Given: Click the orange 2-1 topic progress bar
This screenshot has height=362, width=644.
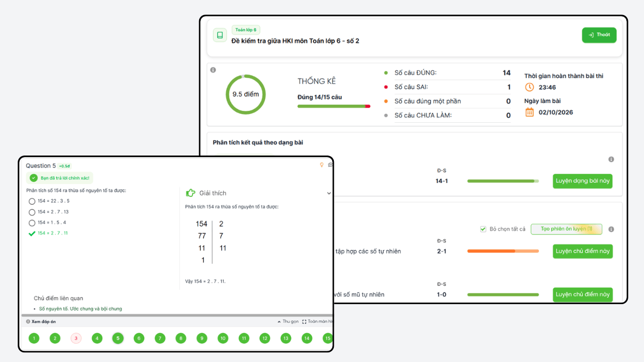Looking at the screenshot, I should tap(503, 251).
